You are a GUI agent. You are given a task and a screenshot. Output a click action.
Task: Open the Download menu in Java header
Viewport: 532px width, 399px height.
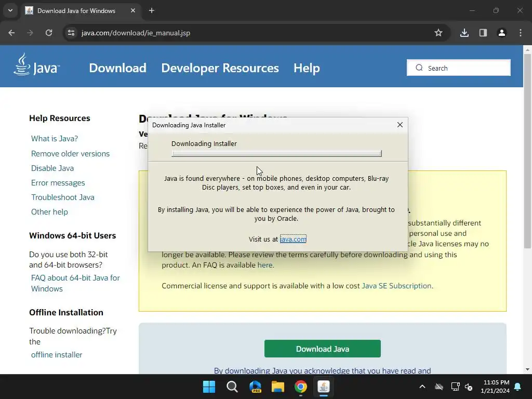pyautogui.click(x=118, y=68)
